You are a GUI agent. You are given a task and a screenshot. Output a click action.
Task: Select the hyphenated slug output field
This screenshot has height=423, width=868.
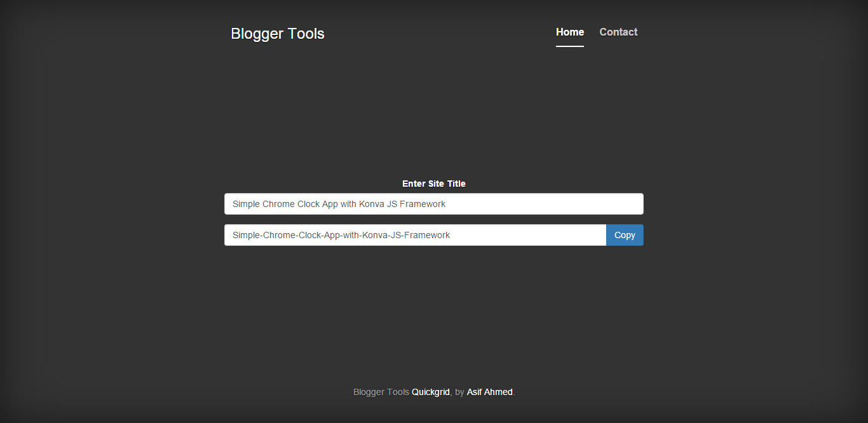pyautogui.click(x=416, y=235)
